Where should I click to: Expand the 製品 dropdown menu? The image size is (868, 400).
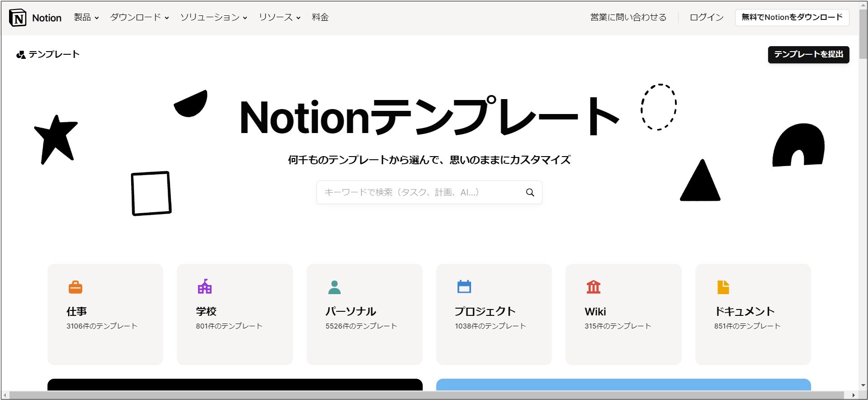pyautogui.click(x=86, y=18)
